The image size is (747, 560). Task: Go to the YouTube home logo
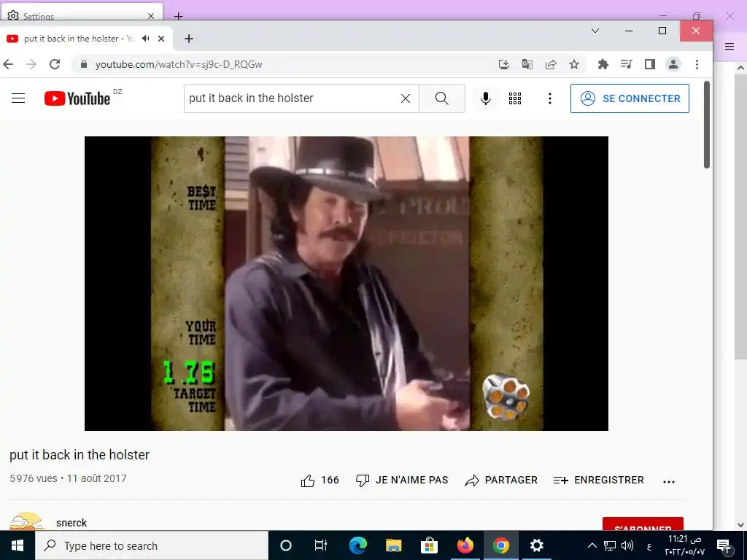pyautogui.click(x=77, y=98)
